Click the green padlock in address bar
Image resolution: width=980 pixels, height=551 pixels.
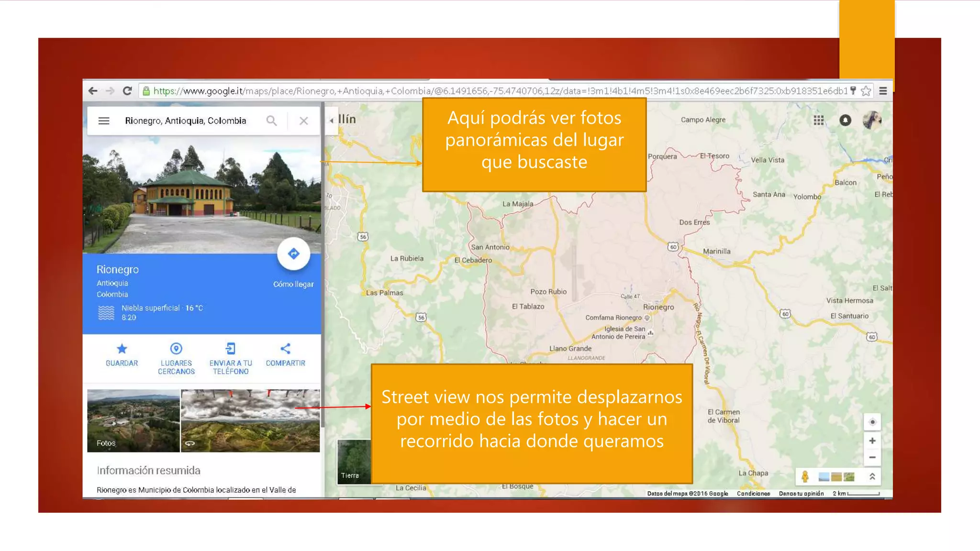(146, 91)
